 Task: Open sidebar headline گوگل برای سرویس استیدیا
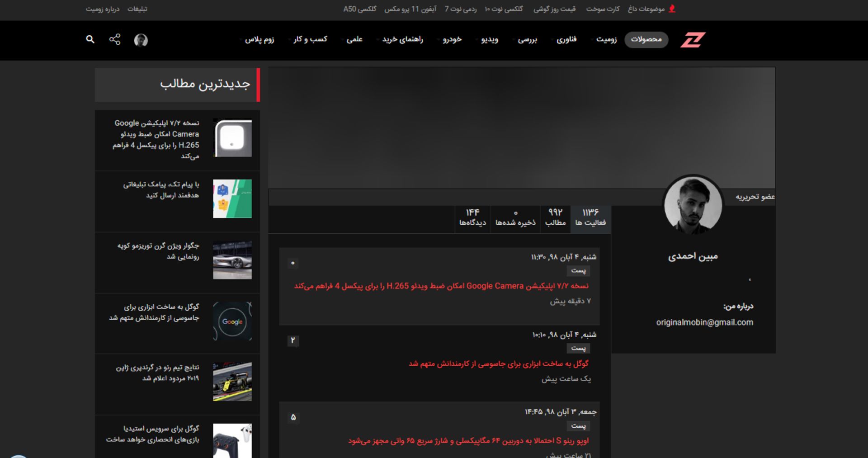coord(153,434)
